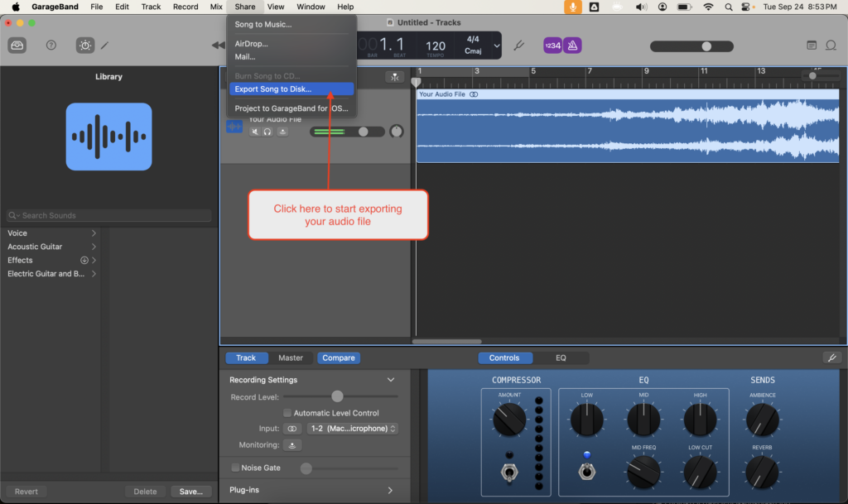Click the MID FREQ knob
Viewport: 848px width, 504px height.
(x=643, y=472)
